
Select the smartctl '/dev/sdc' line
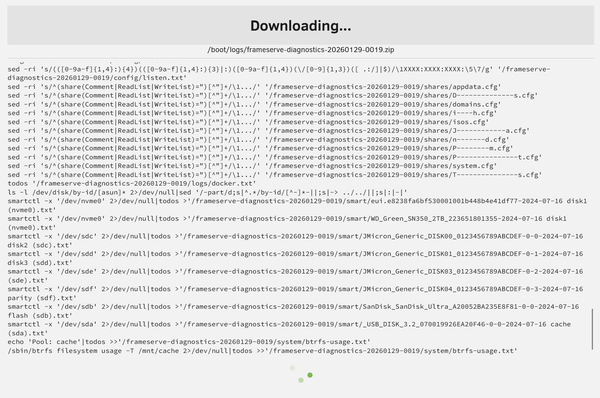pyautogui.click(x=295, y=240)
